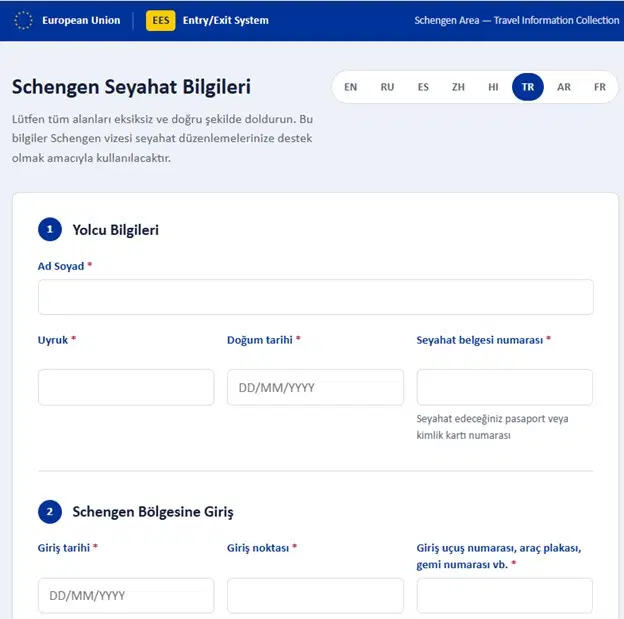Switch language to RU

tap(387, 87)
